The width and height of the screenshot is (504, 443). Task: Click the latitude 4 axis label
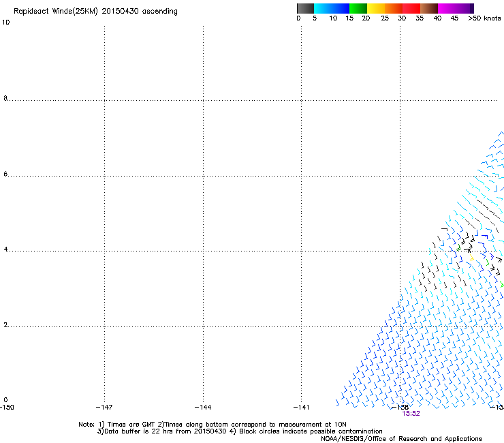(5, 249)
